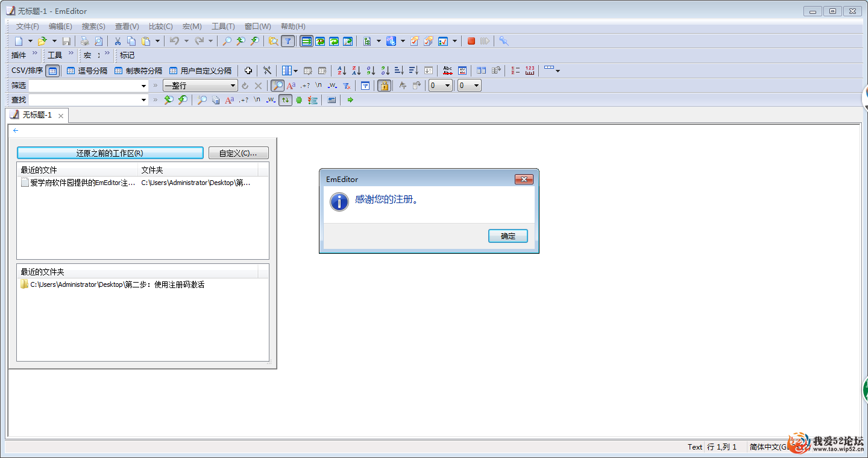
Task: Toggle 制表符分隔 tab separated mode
Action: [138, 71]
